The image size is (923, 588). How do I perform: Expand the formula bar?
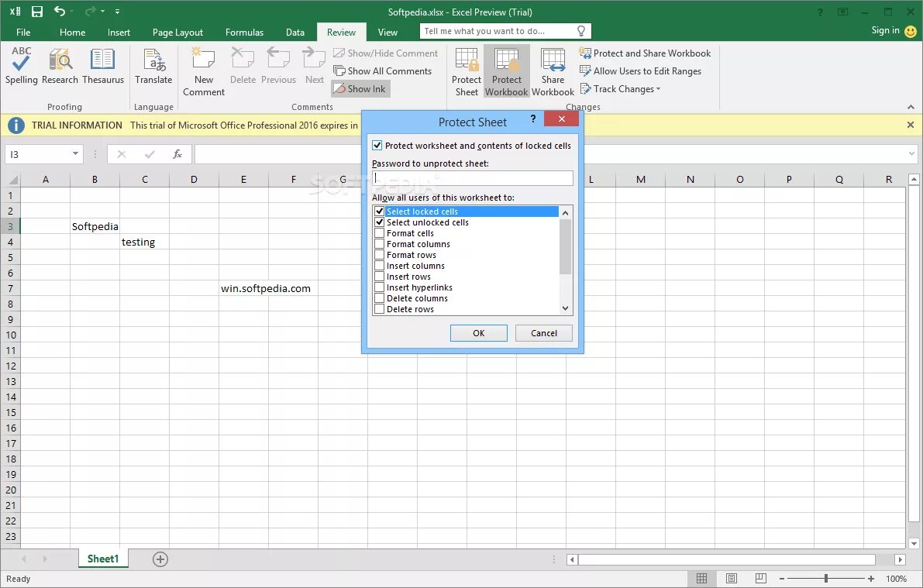[x=911, y=154]
